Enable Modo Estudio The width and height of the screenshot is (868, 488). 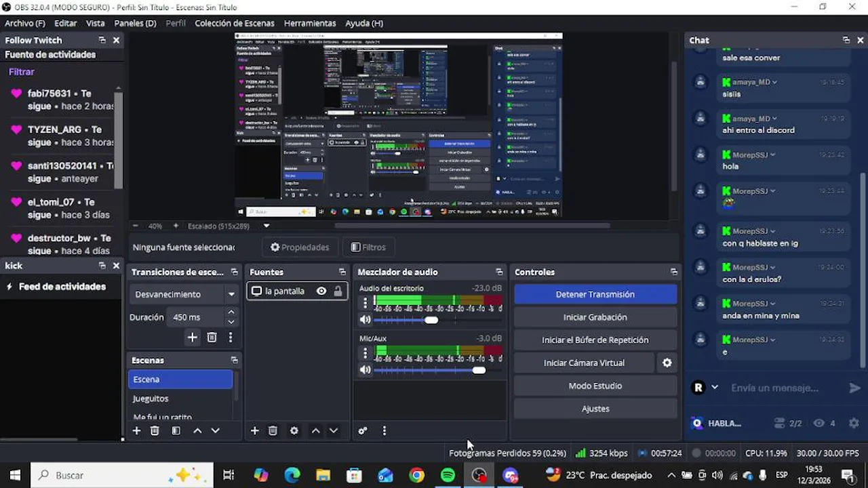click(595, 386)
